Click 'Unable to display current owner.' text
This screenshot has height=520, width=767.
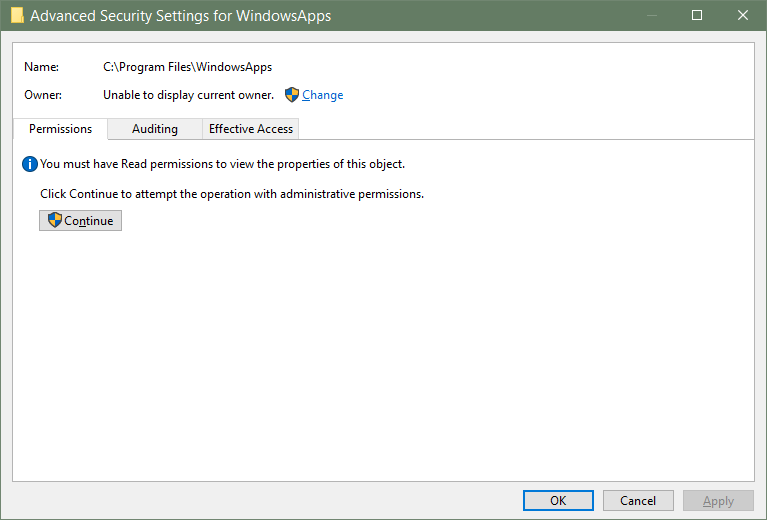tap(188, 95)
